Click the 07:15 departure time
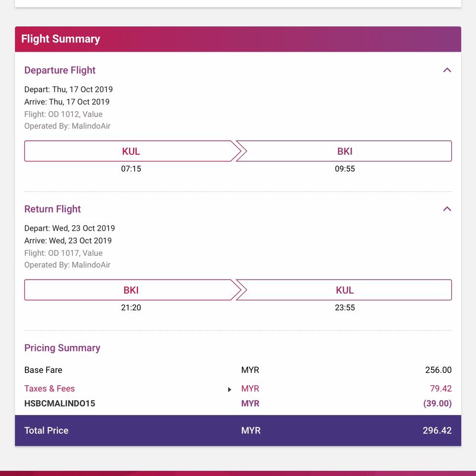 click(131, 169)
